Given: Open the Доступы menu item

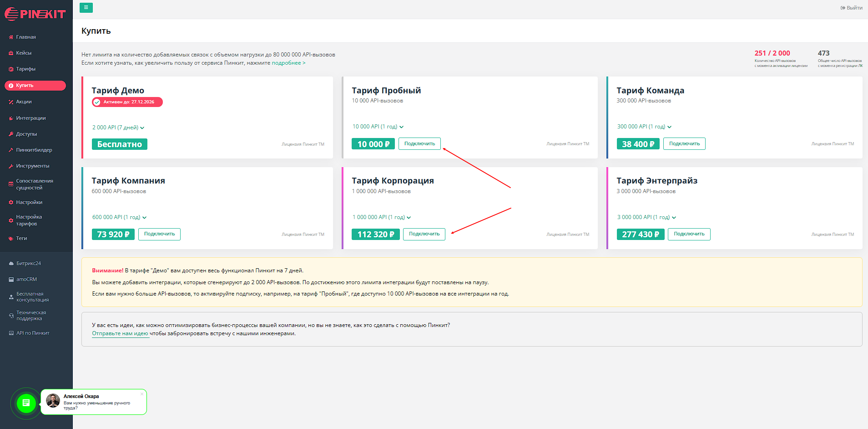Looking at the screenshot, I should [26, 134].
